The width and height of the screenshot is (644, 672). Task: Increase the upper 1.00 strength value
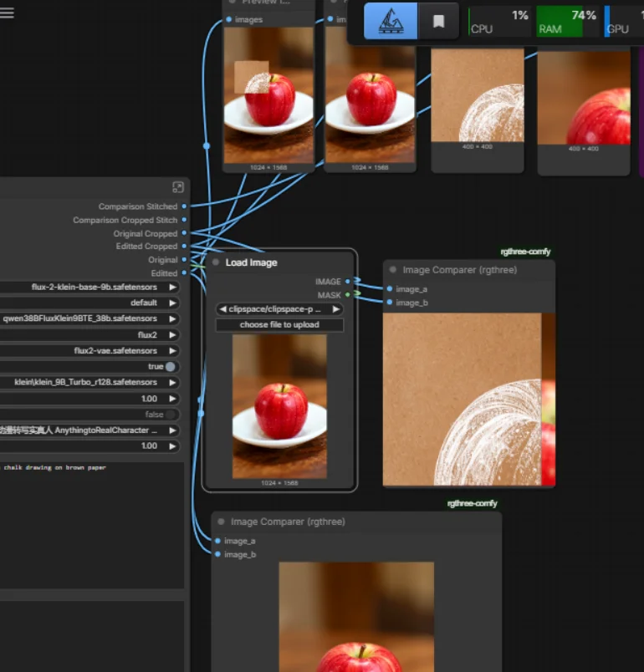coord(172,399)
